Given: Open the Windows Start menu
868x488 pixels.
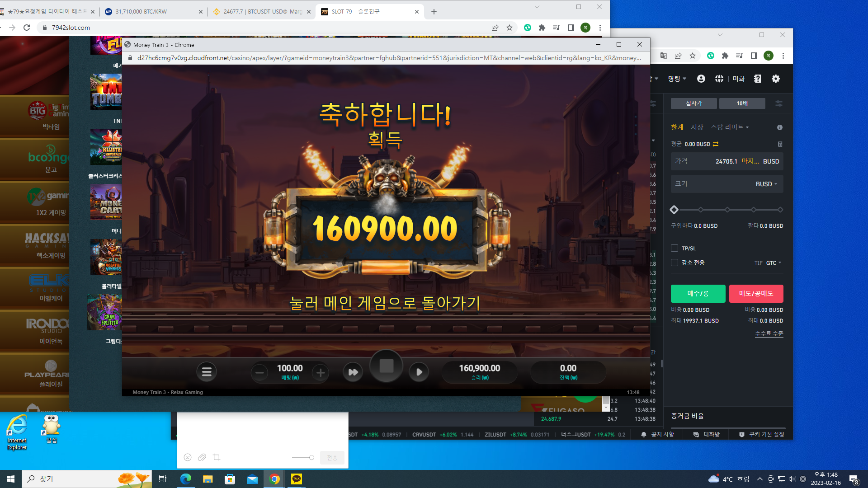Looking at the screenshot, I should coord(11,479).
